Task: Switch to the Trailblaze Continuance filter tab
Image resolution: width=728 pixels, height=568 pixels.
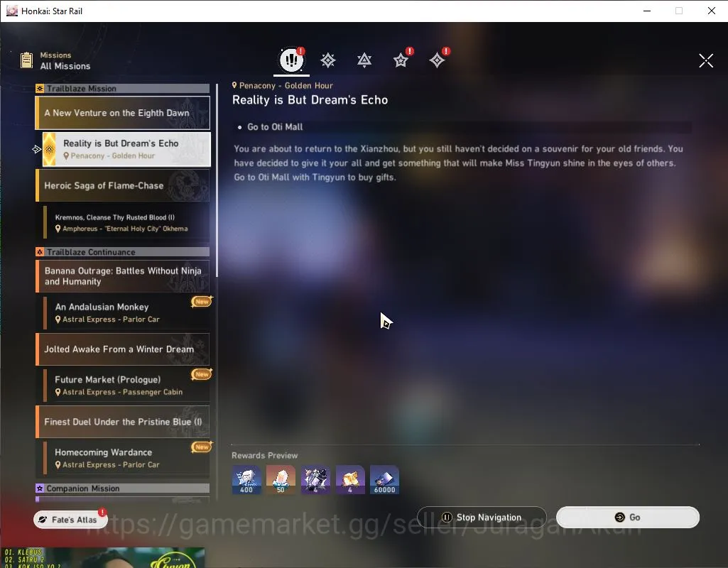Action: click(x=364, y=60)
